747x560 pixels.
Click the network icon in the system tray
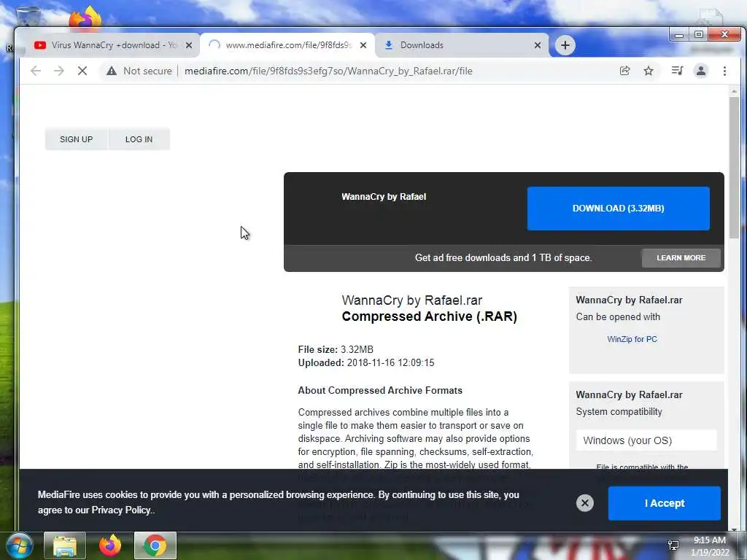point(673,545)
